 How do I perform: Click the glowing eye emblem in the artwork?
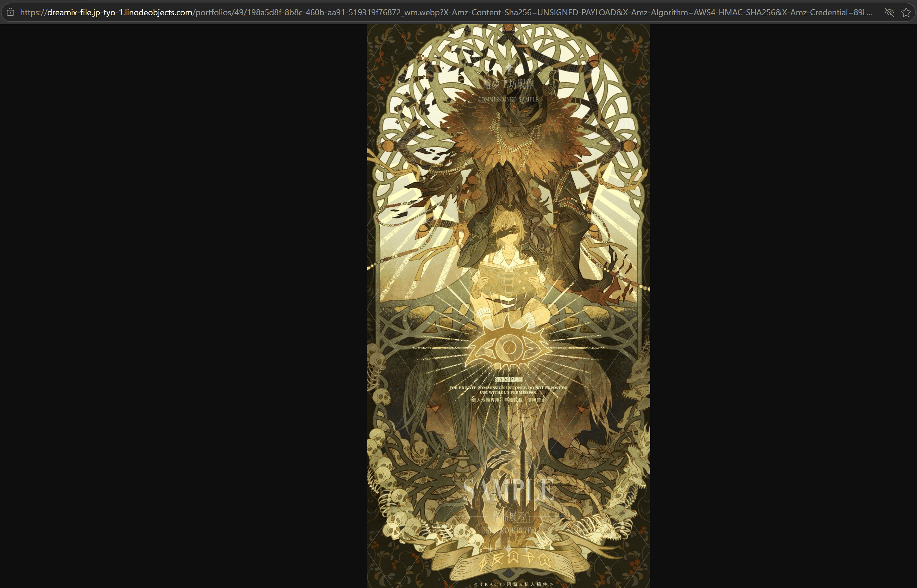[x=508, y=346]
